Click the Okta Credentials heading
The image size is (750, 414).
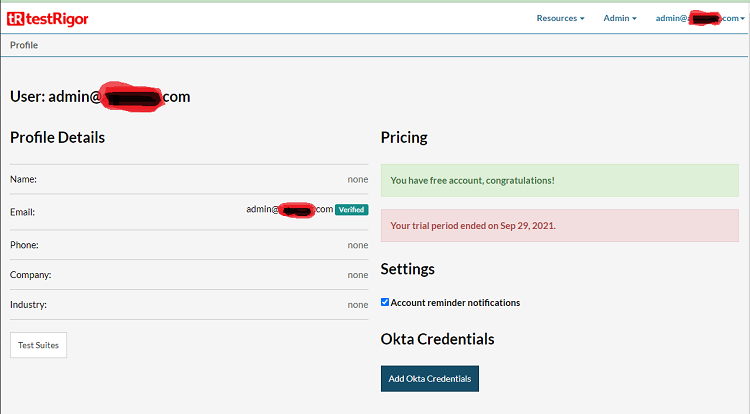[x=437, y=339]
